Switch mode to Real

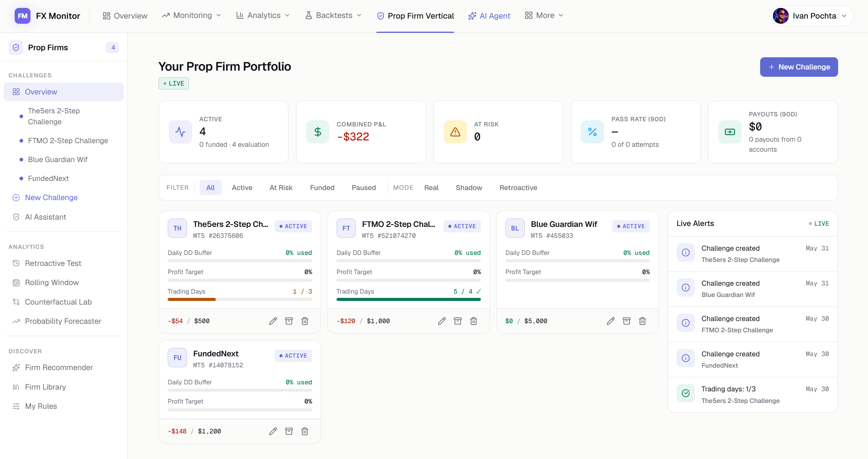431,188
